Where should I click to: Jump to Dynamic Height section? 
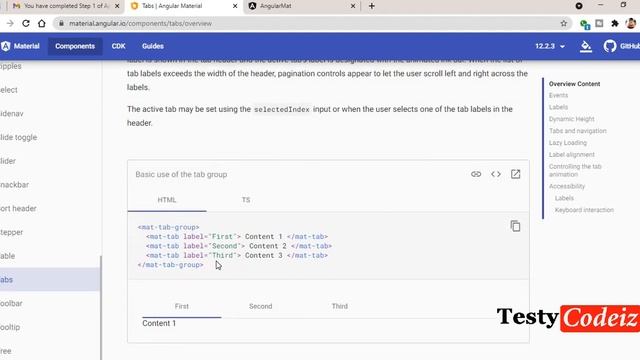571,119
